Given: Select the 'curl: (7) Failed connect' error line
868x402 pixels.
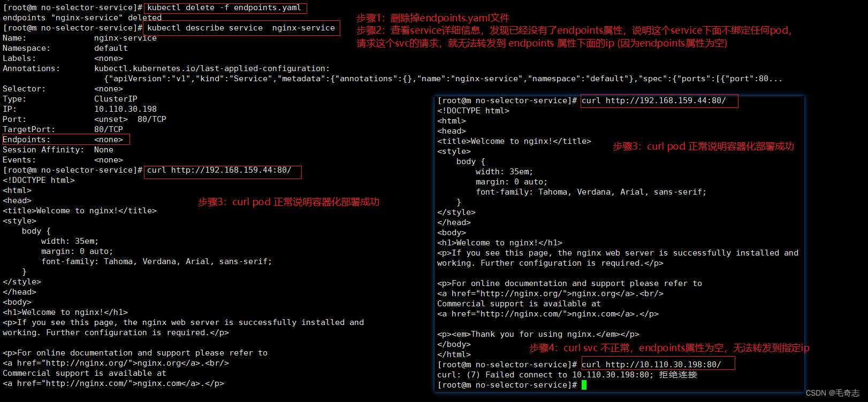Looking at the screenshot, I should click(567, 375).
